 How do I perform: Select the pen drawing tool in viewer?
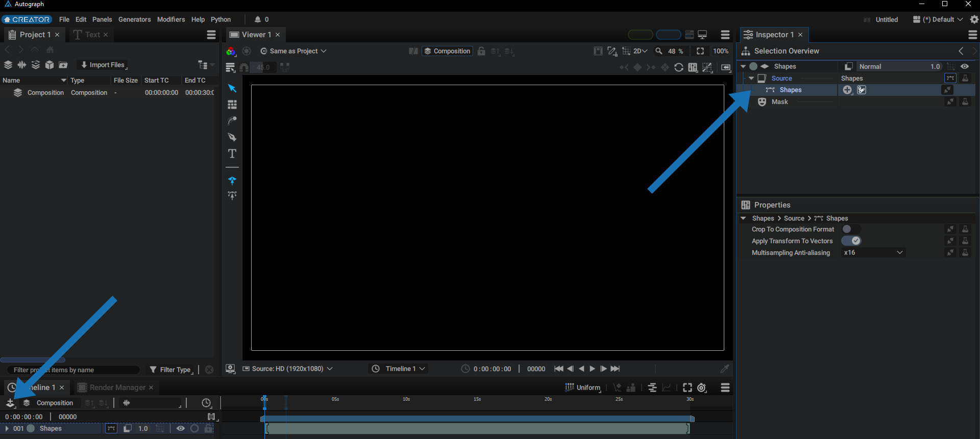pyautogui.click(x=232, y=137)
